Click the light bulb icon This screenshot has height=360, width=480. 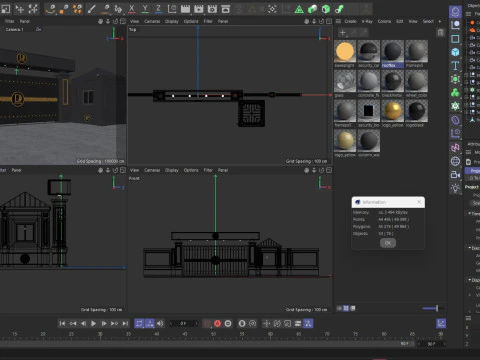[x=455, y=188]
